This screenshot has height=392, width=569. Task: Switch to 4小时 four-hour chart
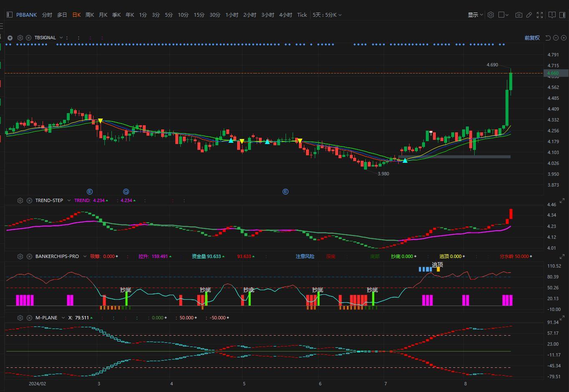[286, 15]
